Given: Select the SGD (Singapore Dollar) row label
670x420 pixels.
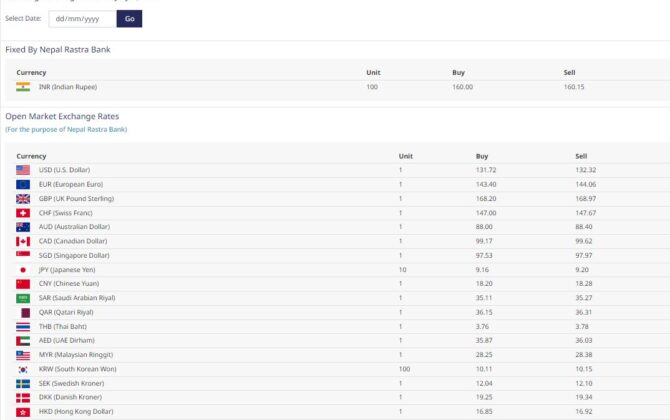Looking at the screenshot, I should (74, 255).
